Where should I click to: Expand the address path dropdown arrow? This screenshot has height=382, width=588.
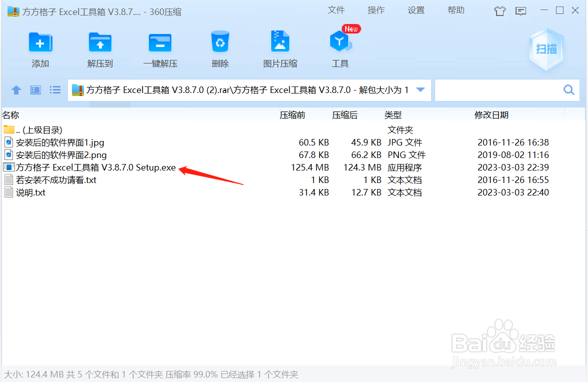coord(420,90)
